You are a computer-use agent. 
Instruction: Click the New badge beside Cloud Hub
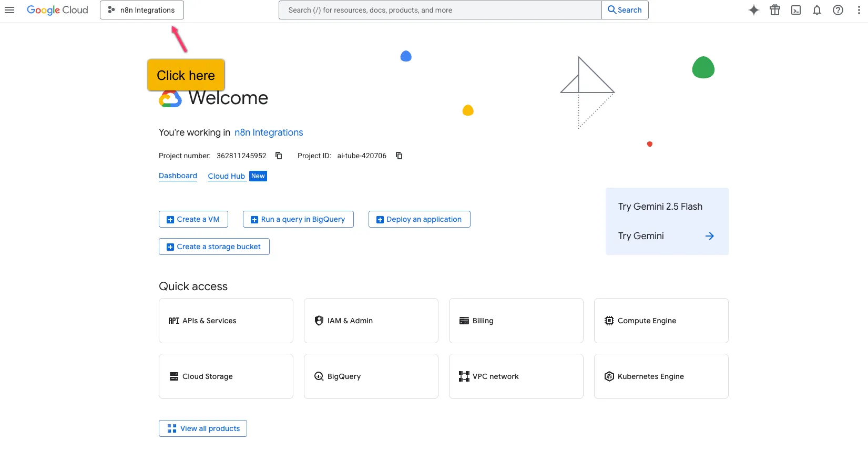[x=258, y=176]
